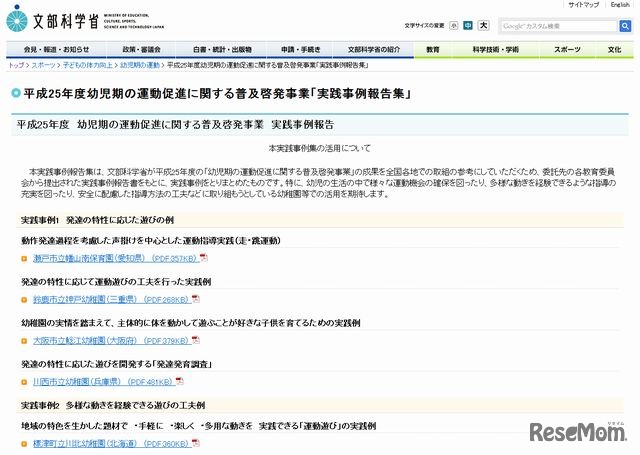Click the 文字サイズの変更 label
The image size is (640, 455).
(x=424, y=26)
